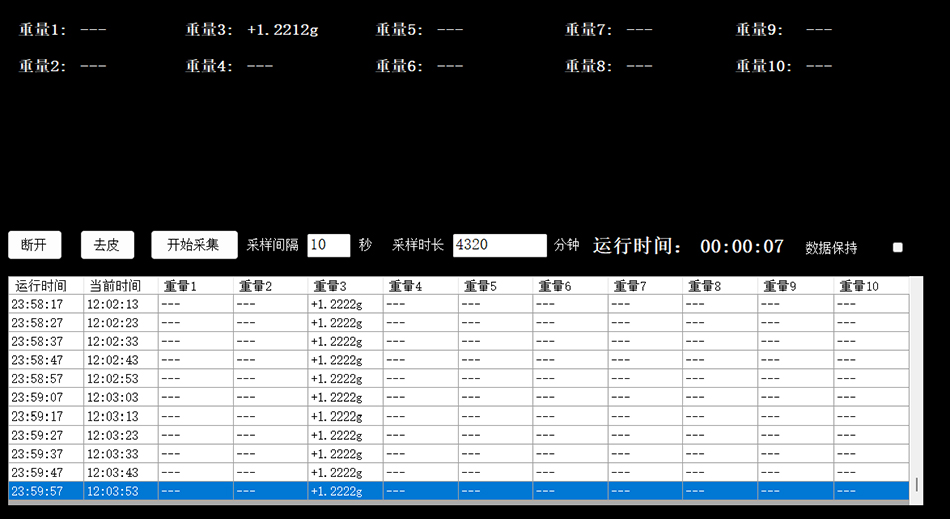950x519 pixels.
Task: Click the current time cell 12:03:13
Action: [x=121, y=417]
